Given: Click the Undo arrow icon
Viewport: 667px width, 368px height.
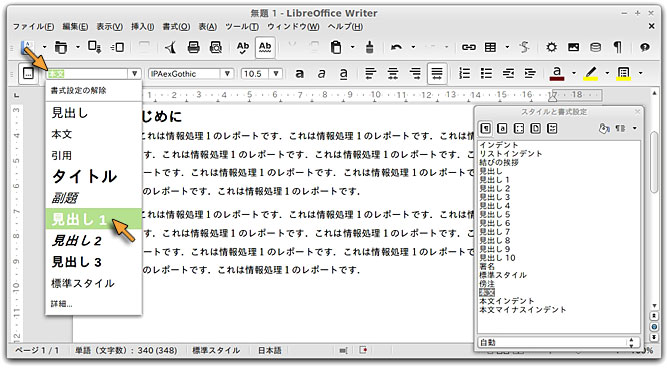Looking at the screenshot, I should pos(396,47).
